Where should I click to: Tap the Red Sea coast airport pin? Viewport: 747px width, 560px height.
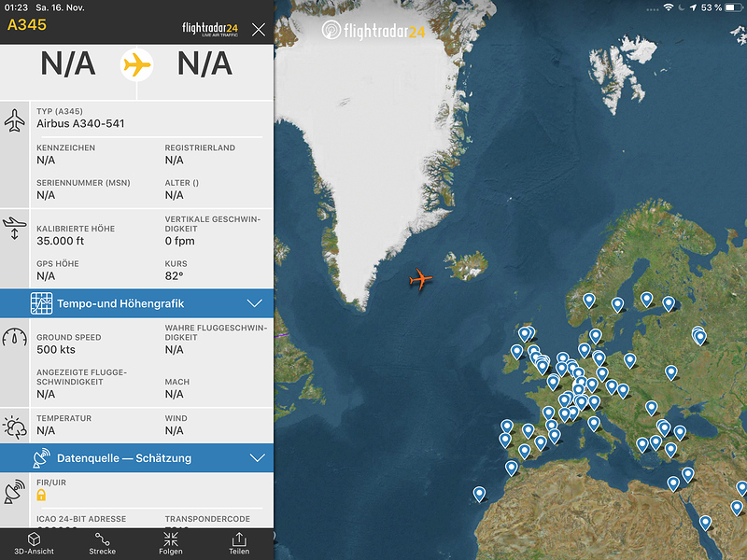[x=705, y=523]
